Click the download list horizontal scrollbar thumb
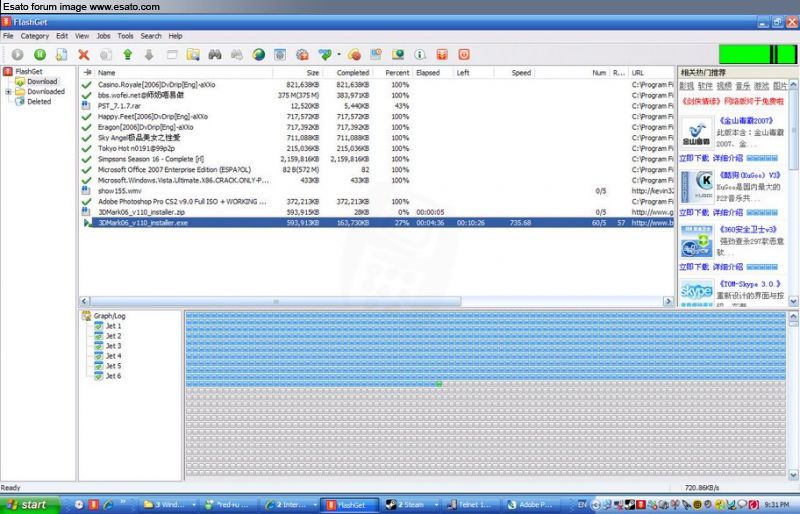800x514 pixels. coord(276,302)
